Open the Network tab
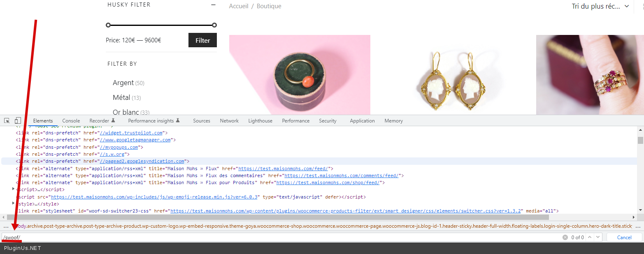The height and width of the screenshot is (254, 644). click(x=229, y=121)
